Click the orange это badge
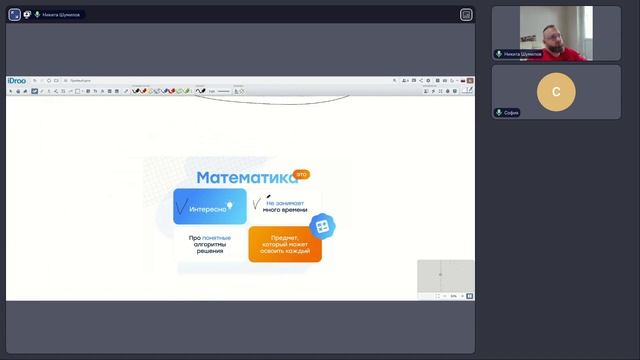 302,174
